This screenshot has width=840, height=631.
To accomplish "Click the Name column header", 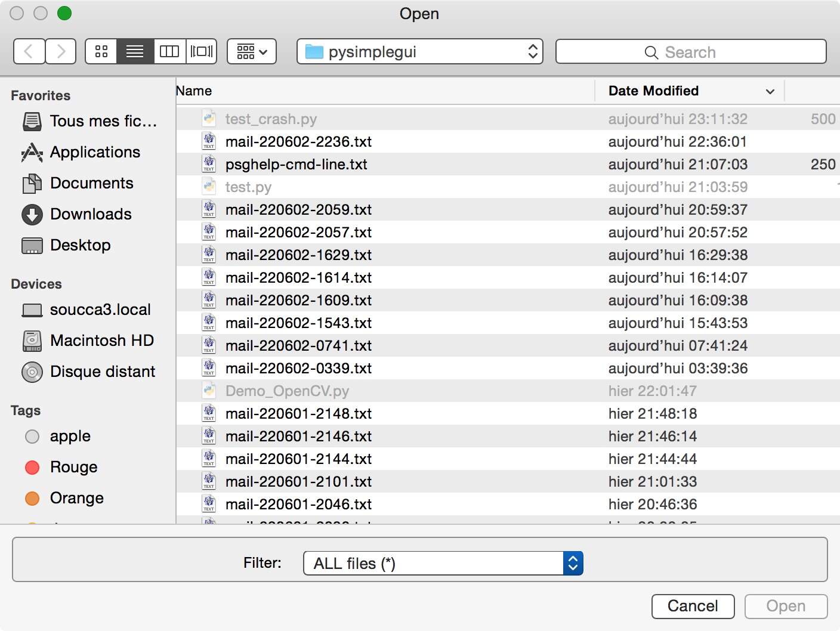I will [x=194, y=91].
